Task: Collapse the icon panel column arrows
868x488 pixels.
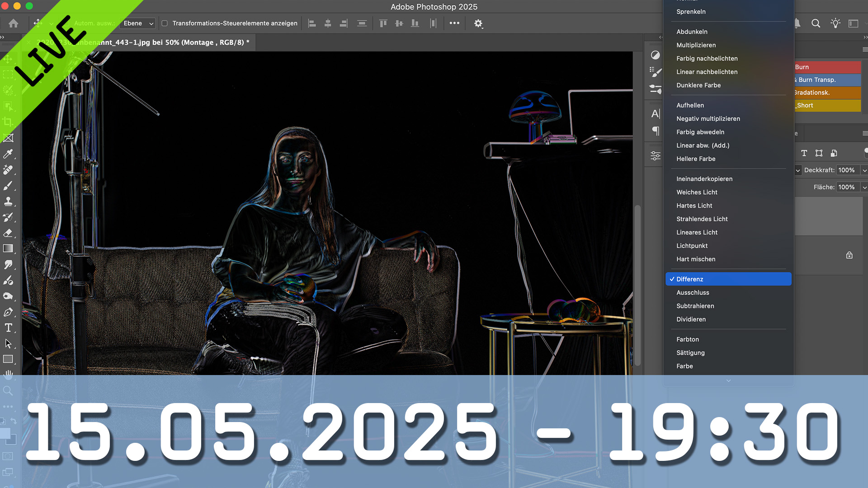Action: tap(660, 38)
